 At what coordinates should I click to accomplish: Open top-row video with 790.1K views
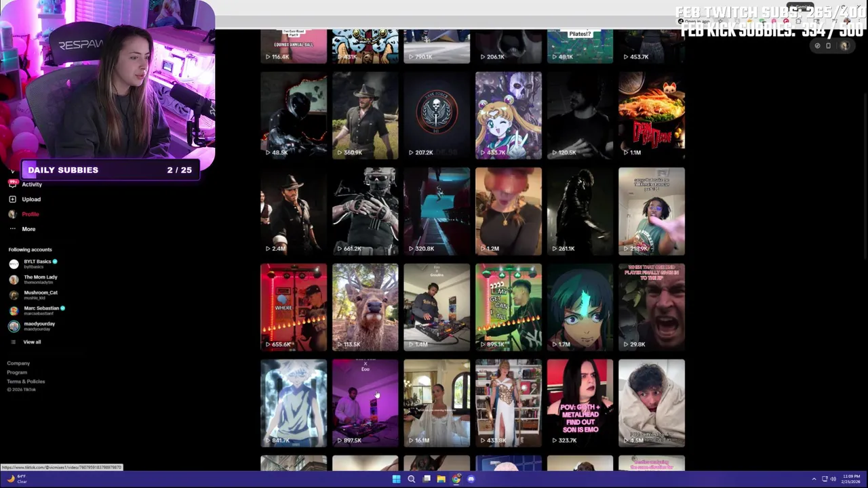(437, 46)
